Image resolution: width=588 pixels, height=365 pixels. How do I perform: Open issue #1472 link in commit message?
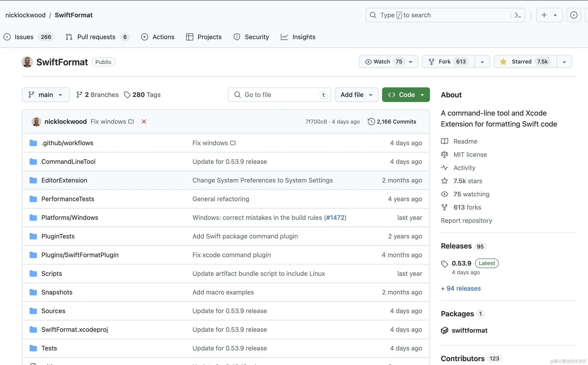tap(335, 218)
